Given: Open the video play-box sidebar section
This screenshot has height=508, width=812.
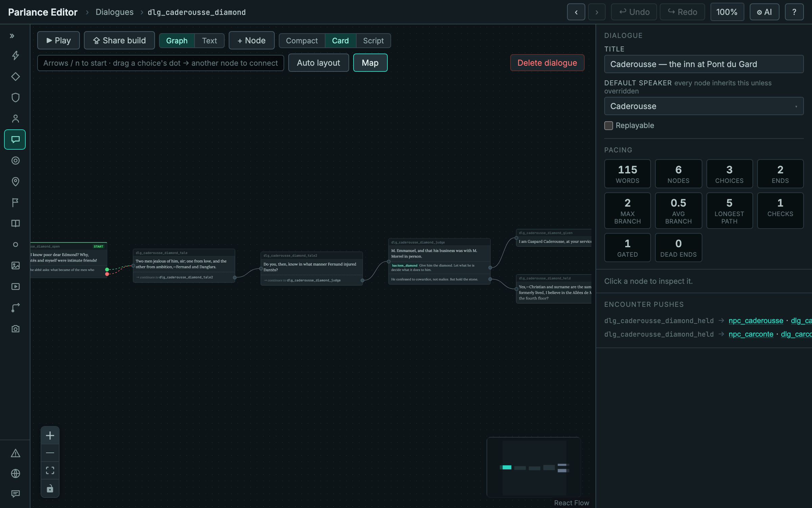Looking at the screenshot, I should pos(15,287).
